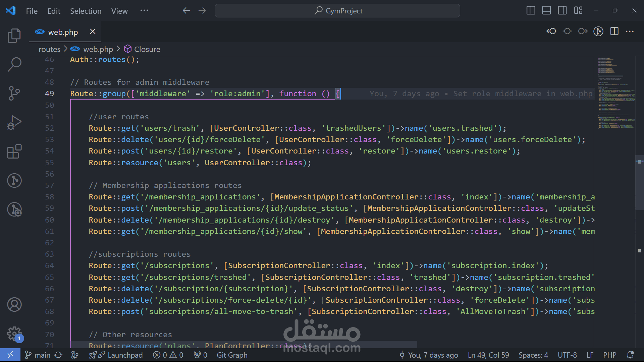
Task: Click the GymProject command center search box
Action: [337, 11]
